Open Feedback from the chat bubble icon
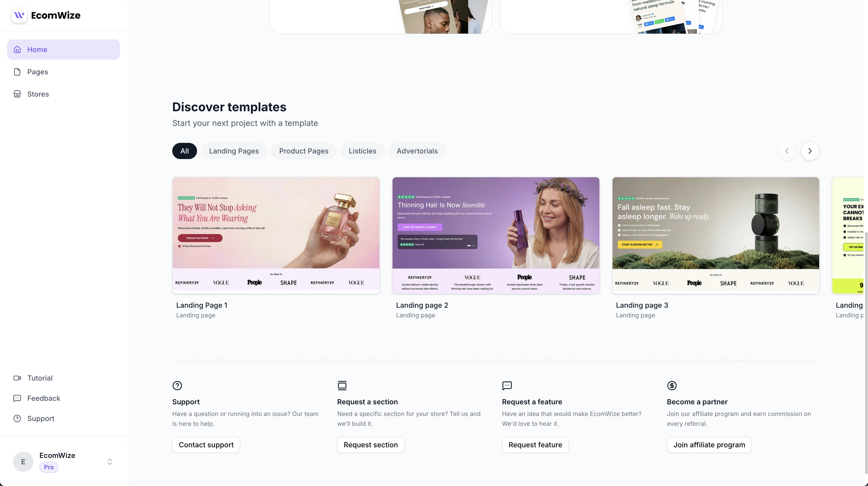This screenshot has width=868, height=486. tap(17, 398)
